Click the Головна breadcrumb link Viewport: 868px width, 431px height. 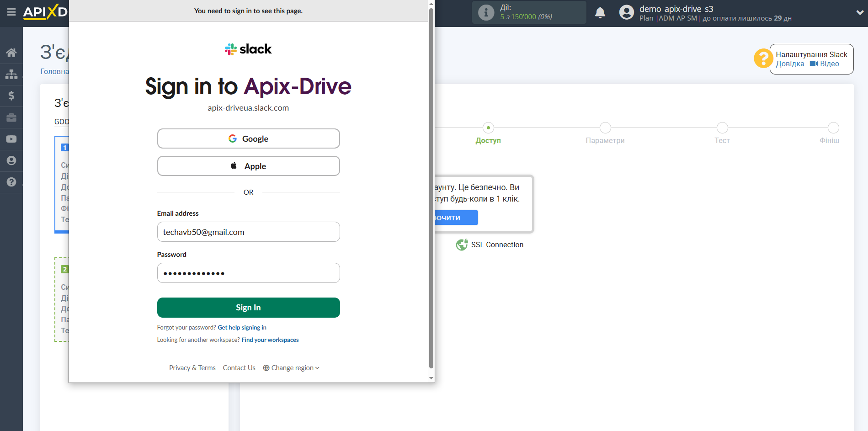pyautogui.click(x=54, y=71)
